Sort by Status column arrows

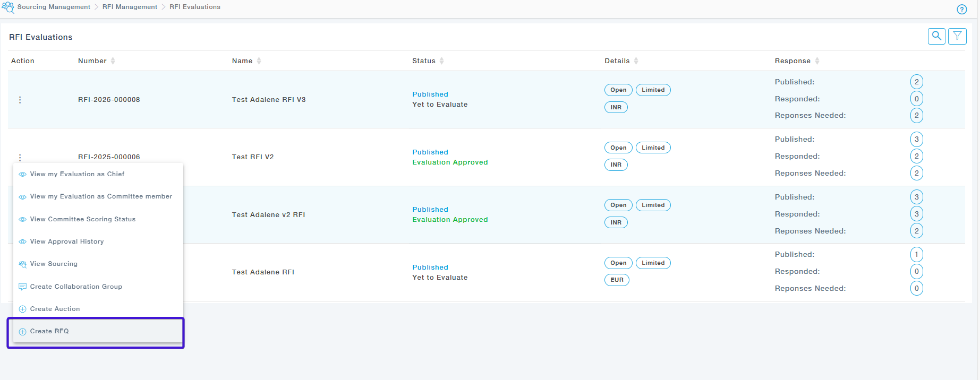[441, 61]
